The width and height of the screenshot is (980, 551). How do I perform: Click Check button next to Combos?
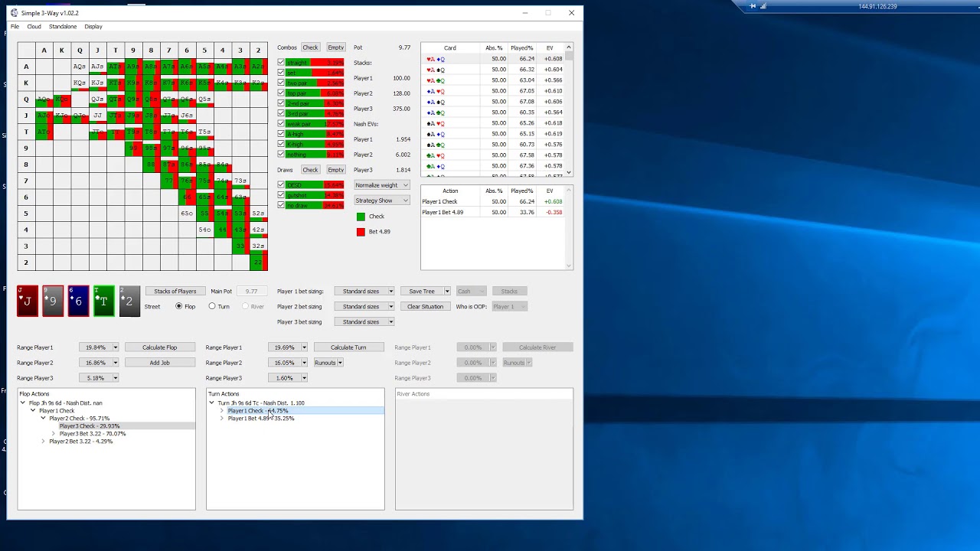[310, 47]
